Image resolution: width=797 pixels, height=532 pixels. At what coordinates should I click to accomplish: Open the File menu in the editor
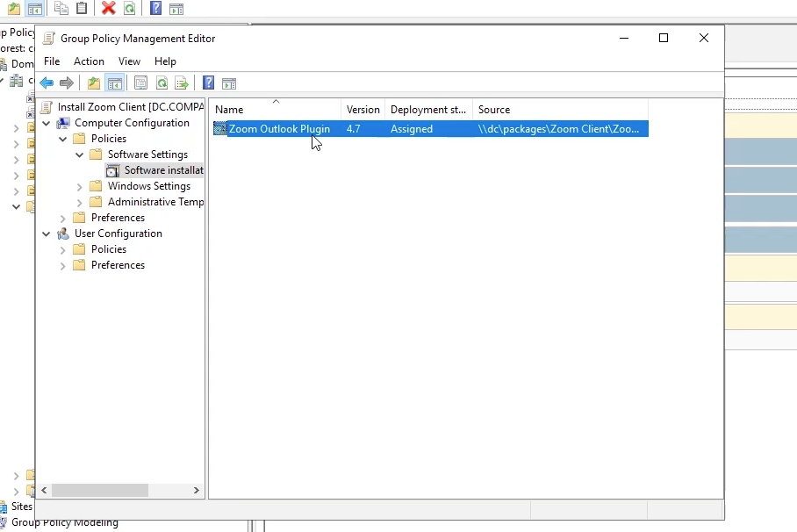(52, 61)
